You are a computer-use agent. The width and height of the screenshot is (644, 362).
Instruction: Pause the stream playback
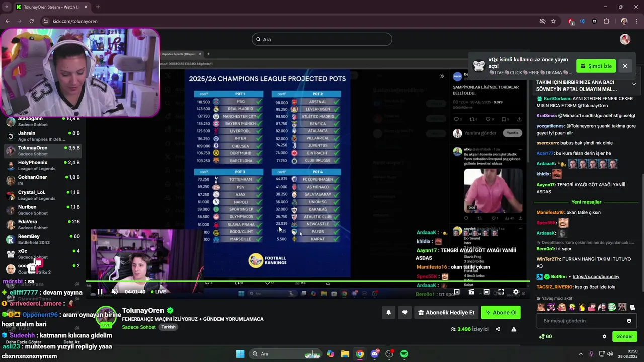(100, 292)
